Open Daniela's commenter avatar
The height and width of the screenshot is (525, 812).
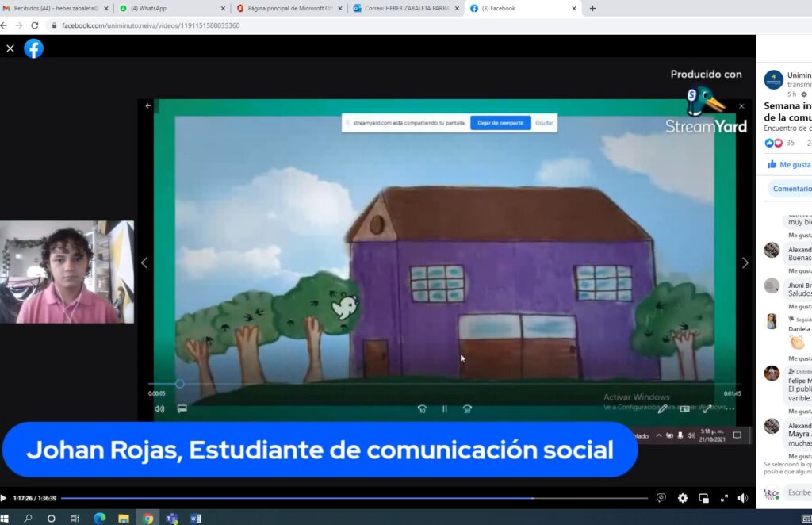click(772, 321)
